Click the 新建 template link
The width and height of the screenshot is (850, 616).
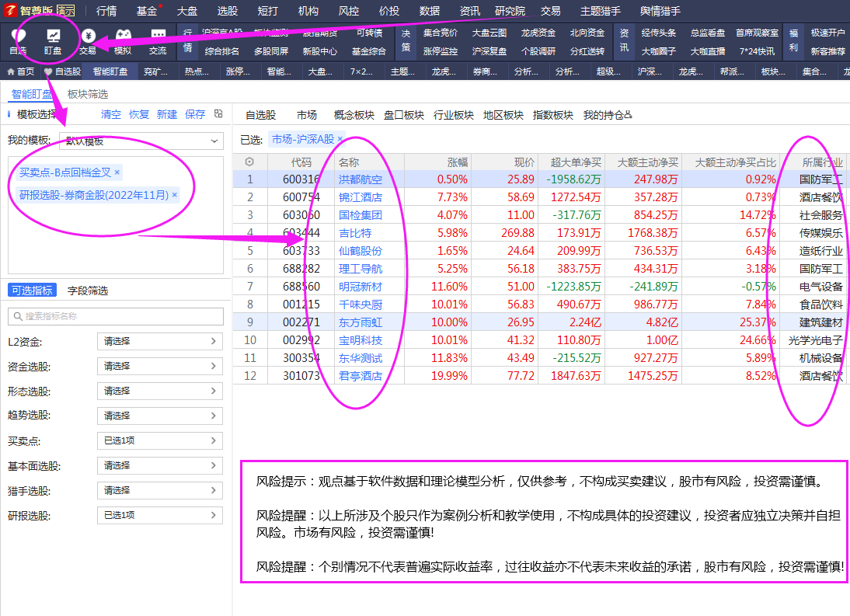(x=167, y=114)
